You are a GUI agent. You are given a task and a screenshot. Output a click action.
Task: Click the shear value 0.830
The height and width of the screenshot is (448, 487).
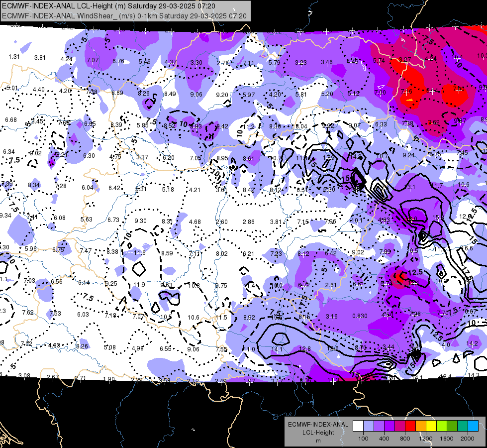pos(360,316)
